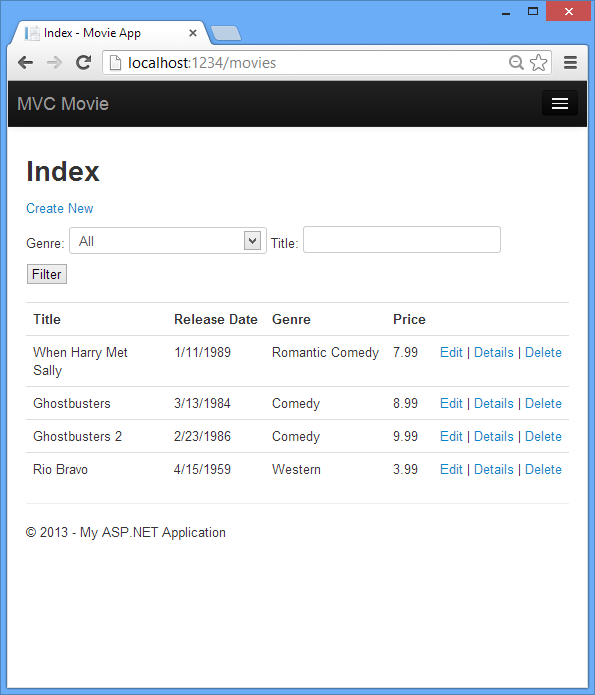Click the Filter button

(47, 274)
